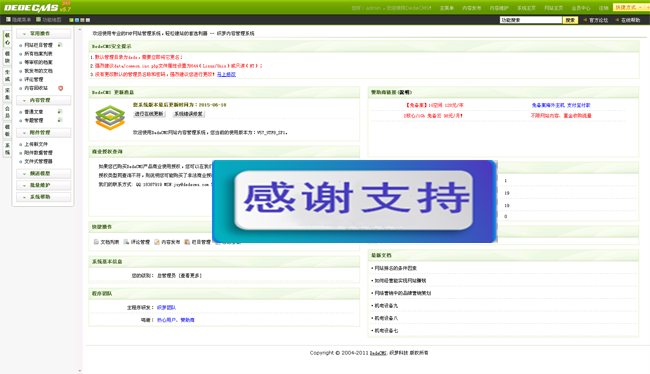Switch to the 模块 vertical sidebar tab
Screen dimensions: 650x374
tap(7, 57)
